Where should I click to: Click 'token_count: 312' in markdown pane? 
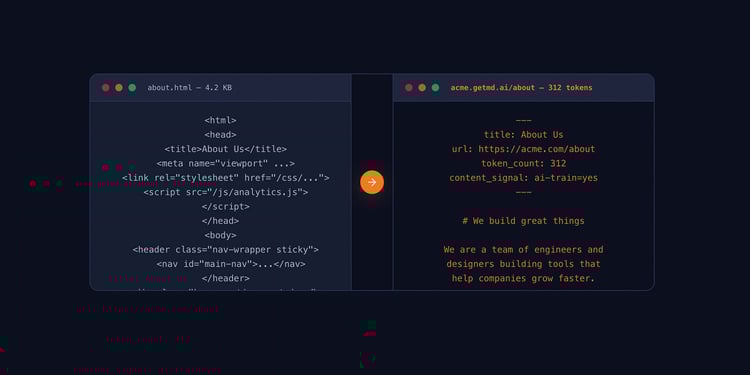(524, 164)
